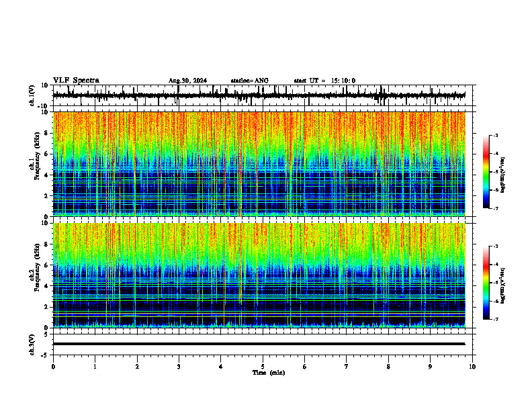Click the ch.2 color scale log(PSD) unit label
532x411 pixels.
(503, 286)
